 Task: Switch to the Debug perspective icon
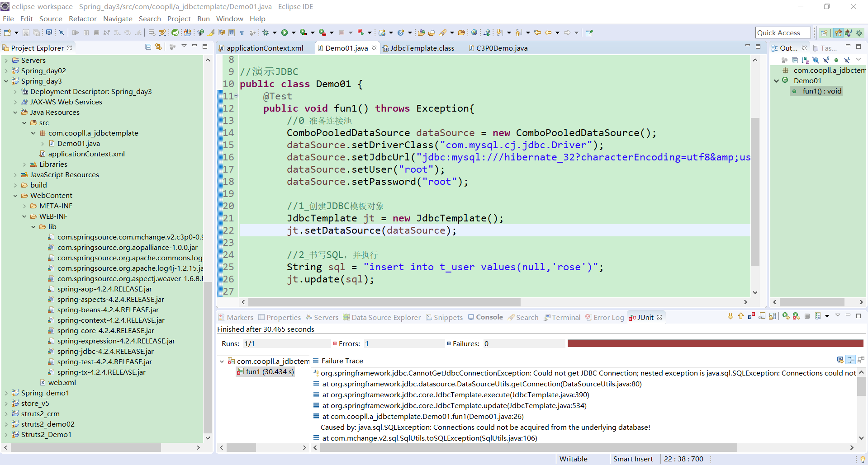(x=859, y=33)
